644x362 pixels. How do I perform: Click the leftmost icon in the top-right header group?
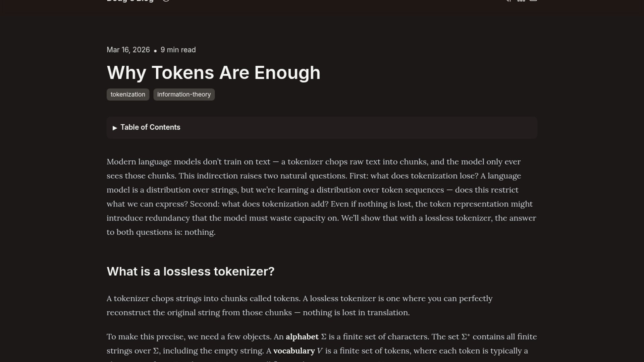(508, 1)
